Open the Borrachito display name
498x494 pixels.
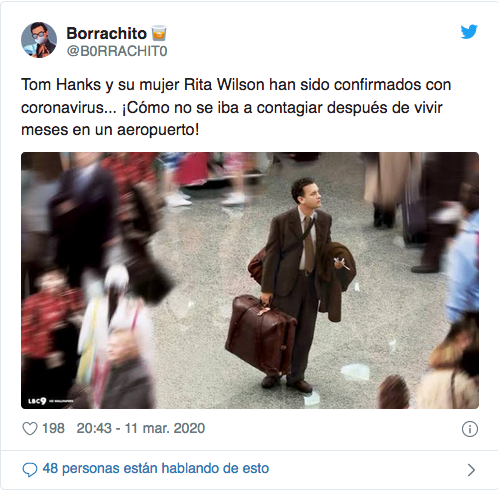pyautogui.click(x=107, y=33)
